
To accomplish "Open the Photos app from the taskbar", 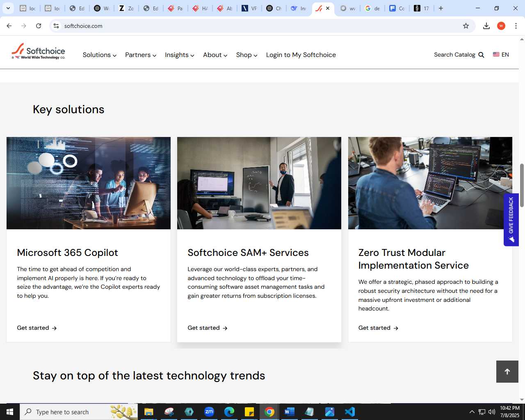I will pyautogui.click(x=330, y=412).
